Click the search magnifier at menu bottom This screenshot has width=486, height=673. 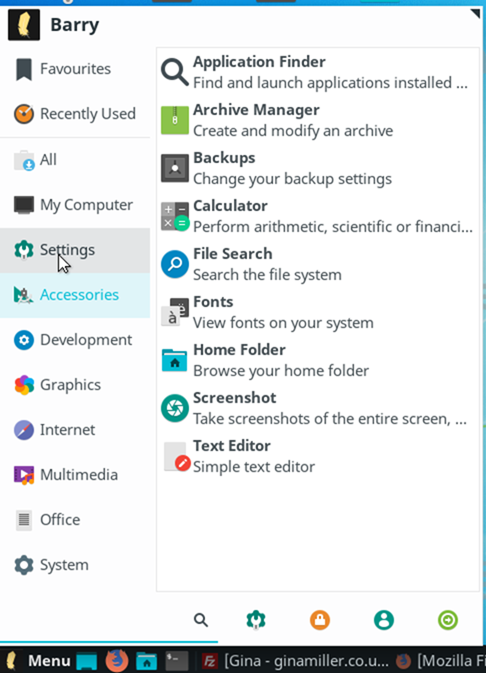(x=200, y=620)
